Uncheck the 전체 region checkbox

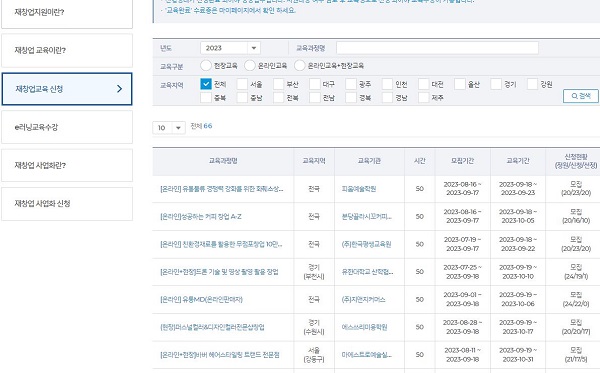[x=206, y=84]
